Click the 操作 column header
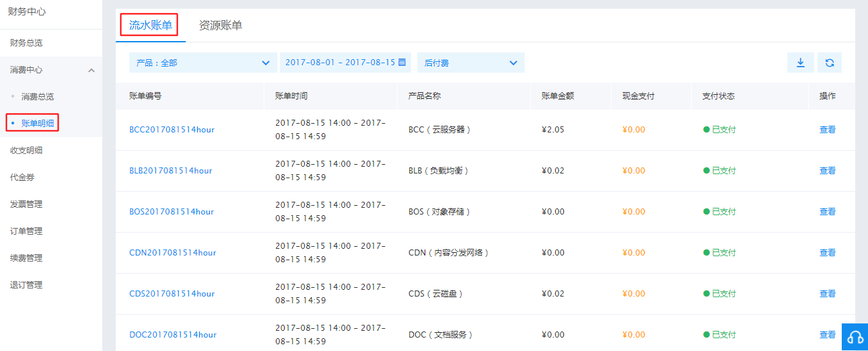The width and height of the screenshot is (868, 351). click(828, 96)
